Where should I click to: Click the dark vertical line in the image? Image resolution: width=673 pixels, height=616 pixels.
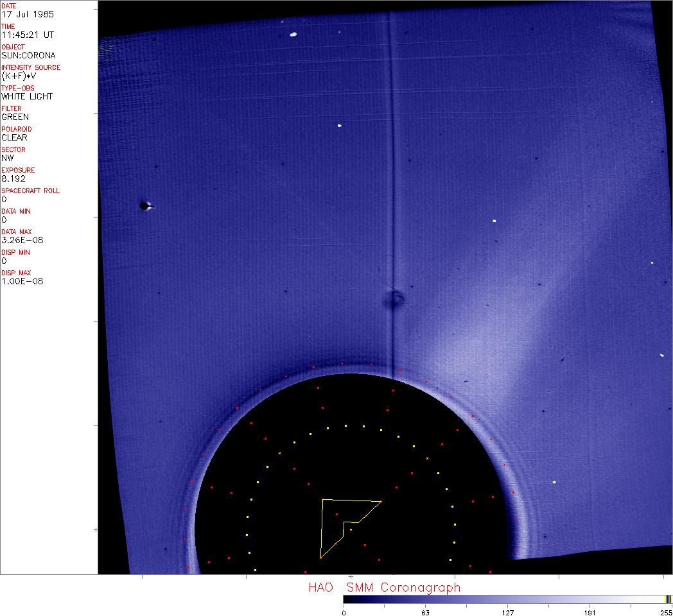point(390,160)
